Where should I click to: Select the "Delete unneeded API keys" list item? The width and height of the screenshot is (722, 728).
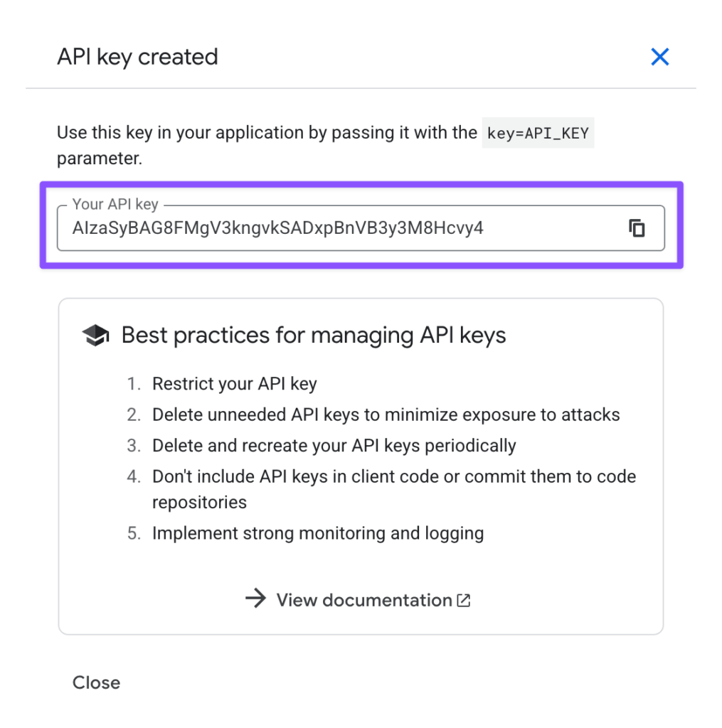point(386,414)
